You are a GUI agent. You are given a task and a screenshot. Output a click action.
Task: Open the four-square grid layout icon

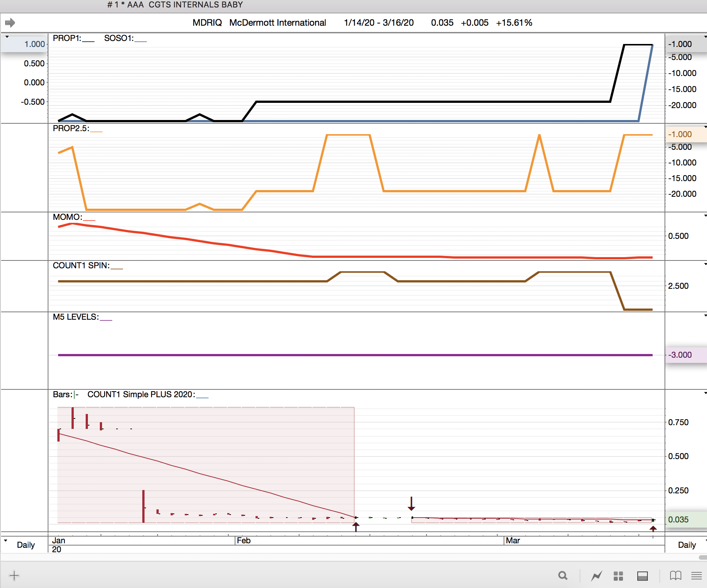click(x=618, y=576)
